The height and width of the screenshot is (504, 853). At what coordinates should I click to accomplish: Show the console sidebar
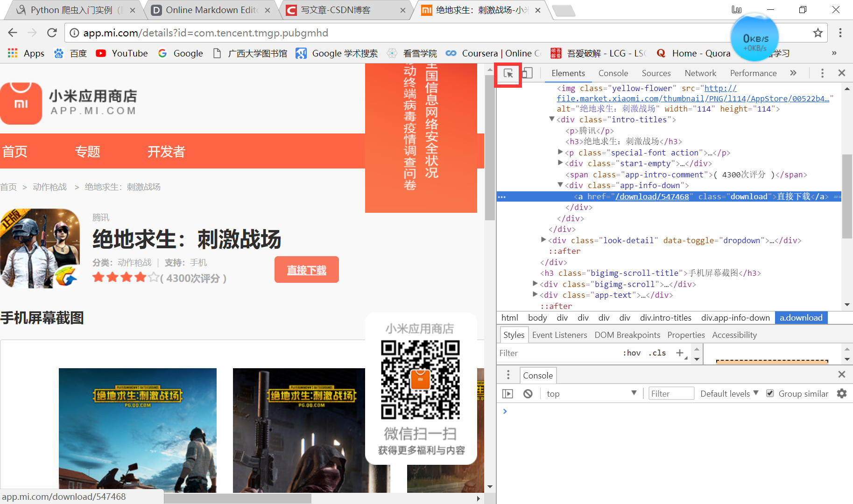coord(508,394)
